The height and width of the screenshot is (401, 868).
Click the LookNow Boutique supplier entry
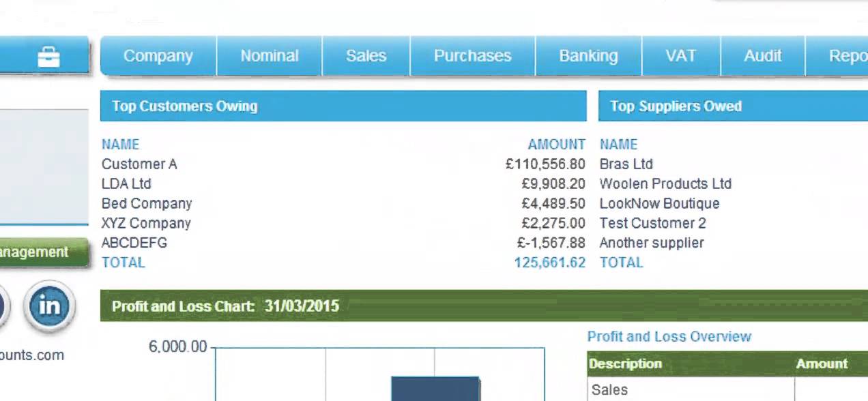tap(659, 204)
